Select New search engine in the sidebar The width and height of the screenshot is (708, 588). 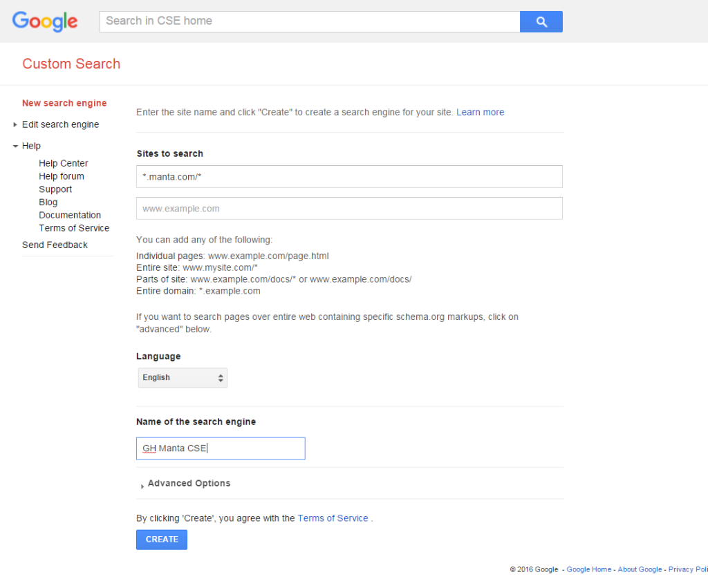(64, 103)
